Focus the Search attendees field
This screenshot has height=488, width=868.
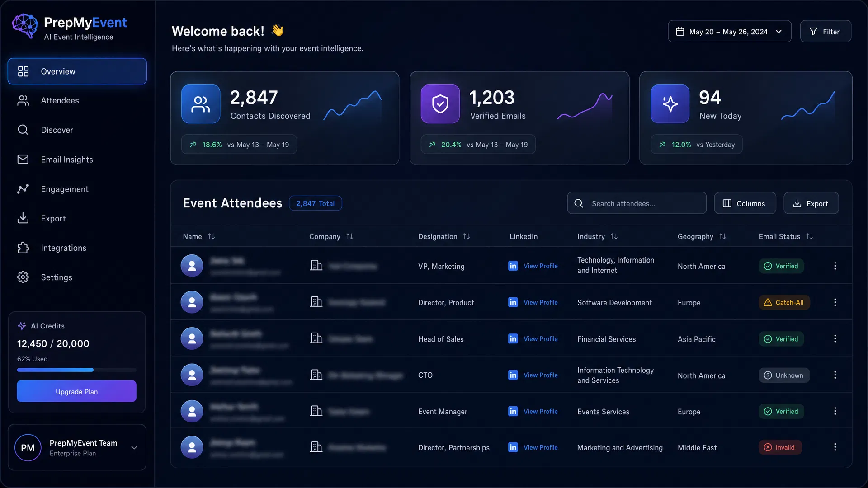coord(637,203)
